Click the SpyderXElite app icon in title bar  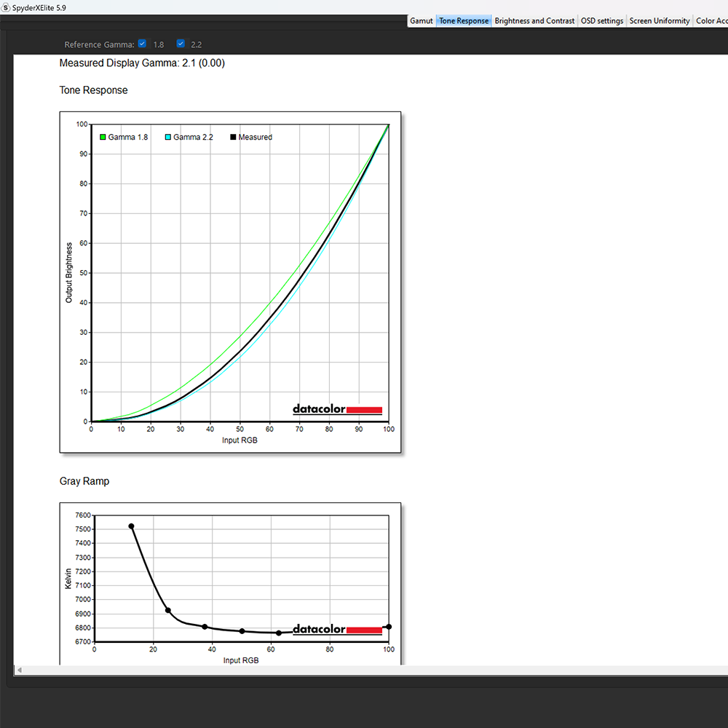coord(6,7)
